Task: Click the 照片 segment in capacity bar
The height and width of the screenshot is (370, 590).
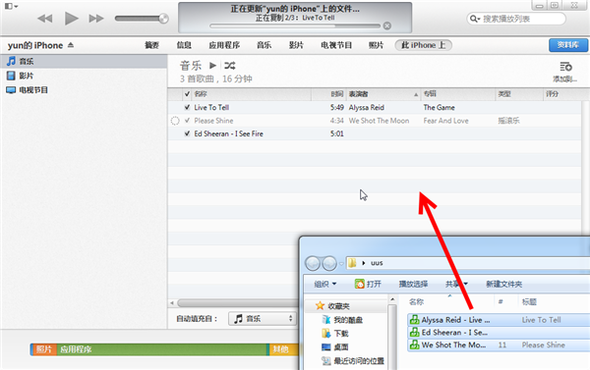Action: (44, 349)
